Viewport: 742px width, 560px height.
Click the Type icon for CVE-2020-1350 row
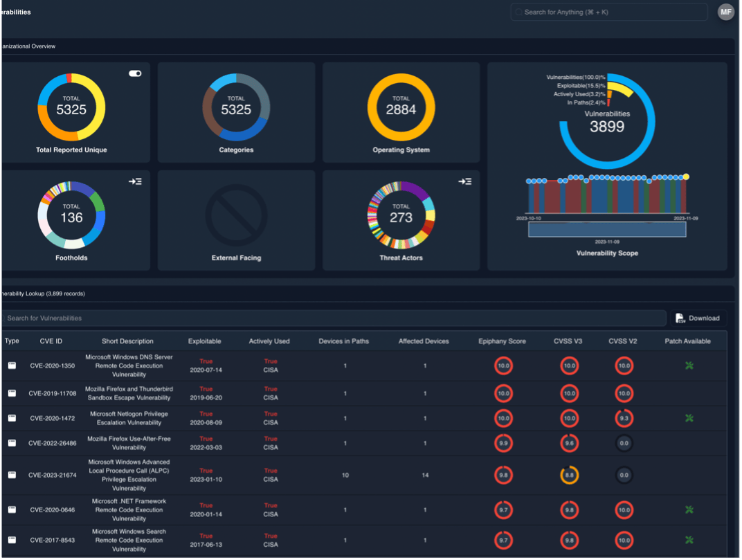coord(12,365)
